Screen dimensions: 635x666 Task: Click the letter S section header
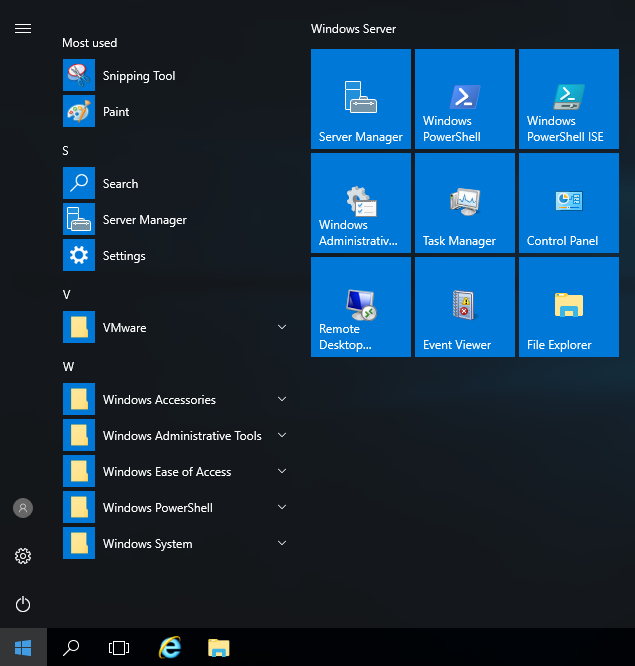coord(65,151)
